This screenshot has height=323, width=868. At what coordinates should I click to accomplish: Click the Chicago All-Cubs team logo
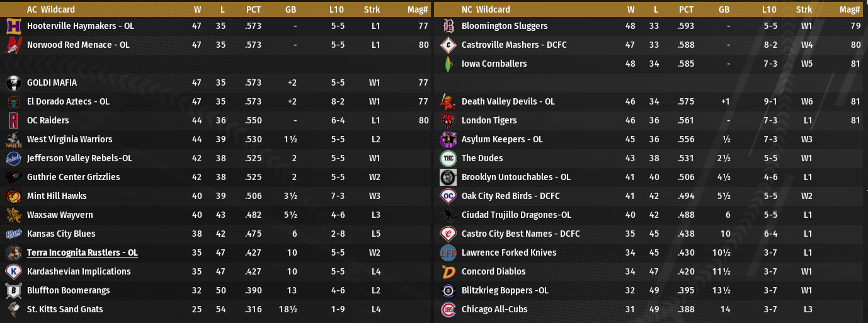click(x=448, y=309)
